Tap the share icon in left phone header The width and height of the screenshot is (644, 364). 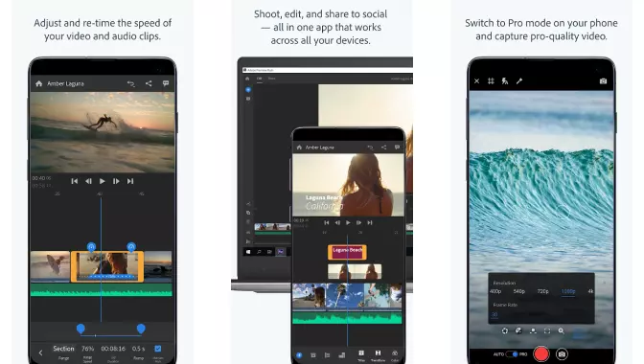click(x=149, y=83)
